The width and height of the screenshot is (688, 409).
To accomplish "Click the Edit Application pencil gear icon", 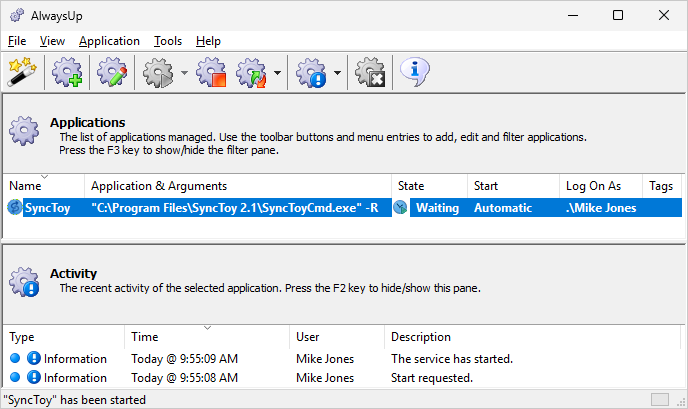I will click(112, 72).
